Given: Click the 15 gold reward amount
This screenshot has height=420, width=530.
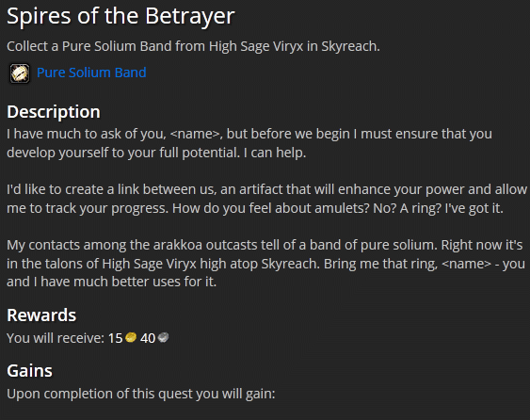Looking at the screenshot, I should (x=115, y=338).
